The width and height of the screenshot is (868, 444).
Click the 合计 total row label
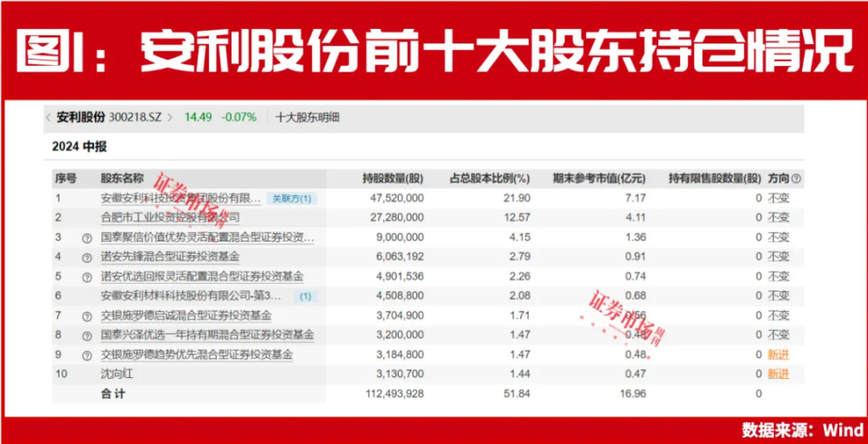(113, 393)
